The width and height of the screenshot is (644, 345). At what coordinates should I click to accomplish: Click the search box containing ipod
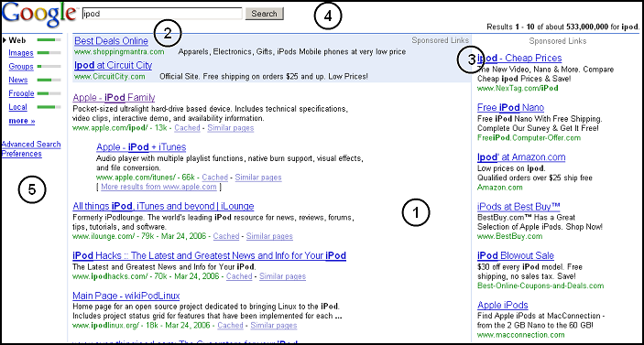pyautogui.click(x=162, y=14)
